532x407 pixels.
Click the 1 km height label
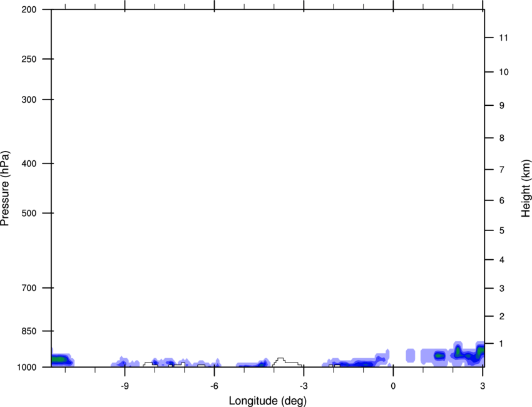coord(501,344)
